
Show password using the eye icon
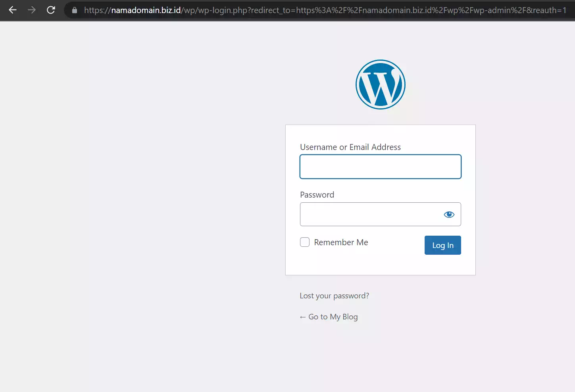[449, 214]
